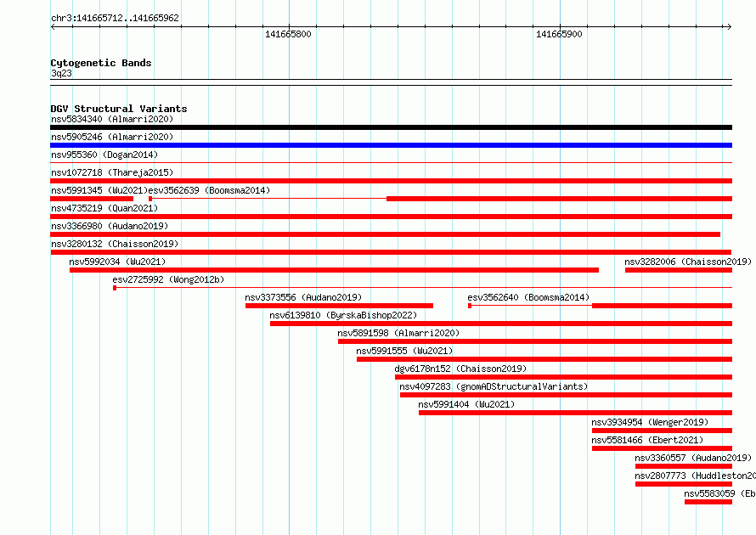Select the red bar under nsv3373556
The image size is (756, 535).
[340, 306]
